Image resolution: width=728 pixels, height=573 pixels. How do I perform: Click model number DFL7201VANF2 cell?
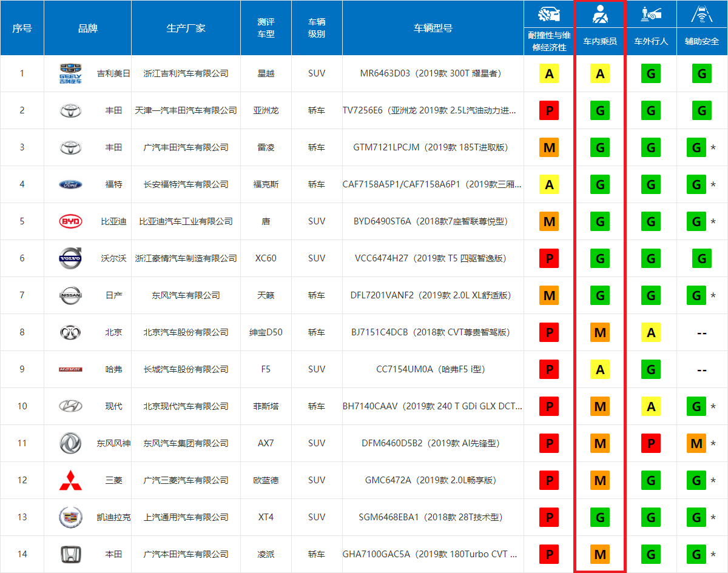click(x=433, y=295)
